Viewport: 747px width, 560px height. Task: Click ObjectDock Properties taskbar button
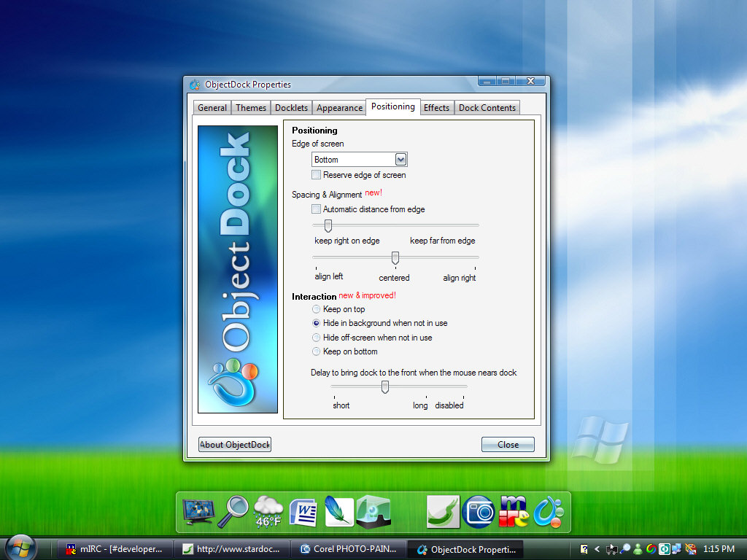(x=465, y=549)
